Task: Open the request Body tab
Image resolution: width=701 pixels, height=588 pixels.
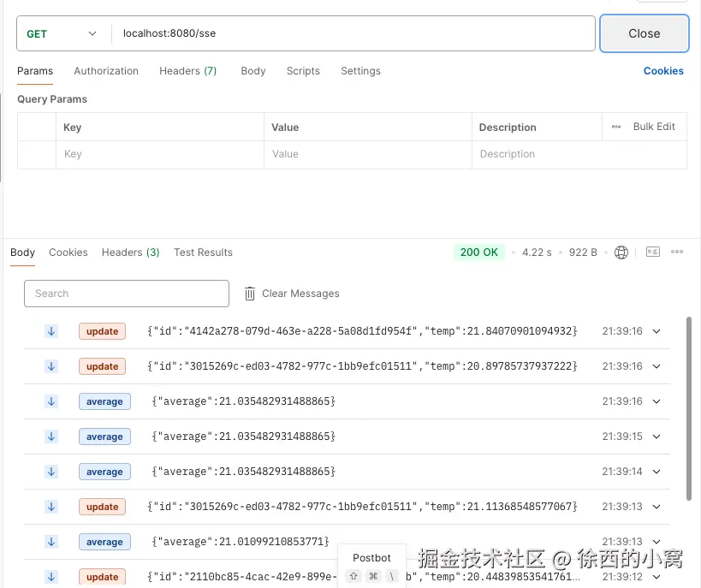Action: 253,71
